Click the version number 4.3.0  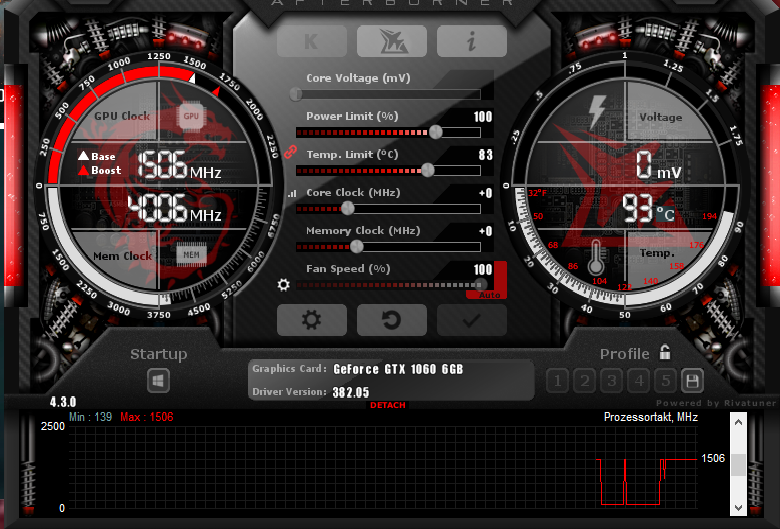click(63, 402)
